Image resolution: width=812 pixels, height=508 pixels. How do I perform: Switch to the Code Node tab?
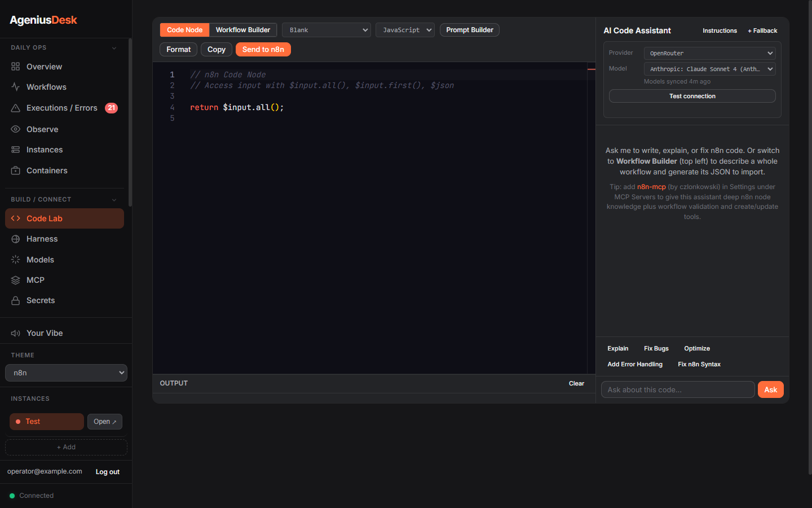(x=184, y=30)
